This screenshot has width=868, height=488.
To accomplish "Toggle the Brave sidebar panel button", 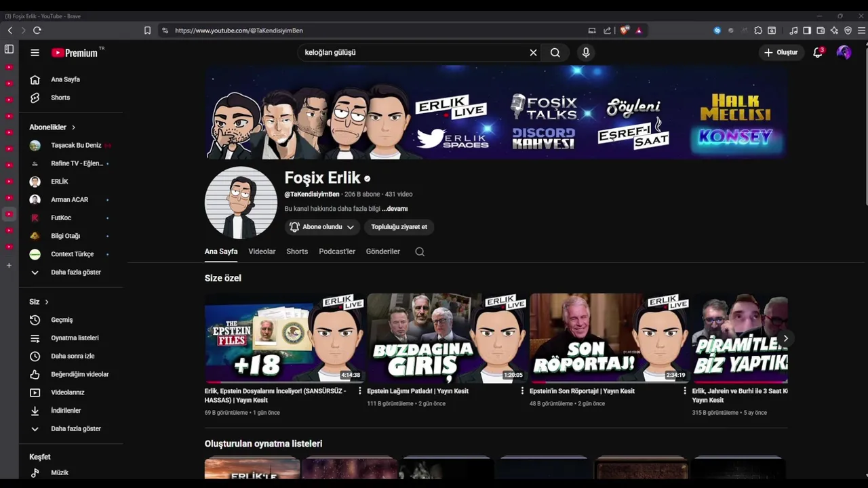I will 807,30.
